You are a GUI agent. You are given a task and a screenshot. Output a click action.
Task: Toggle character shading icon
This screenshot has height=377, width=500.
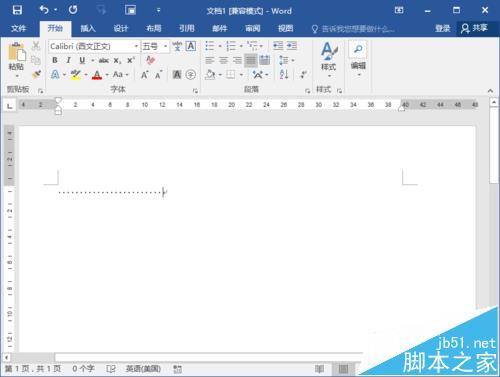tap(177, 75)
